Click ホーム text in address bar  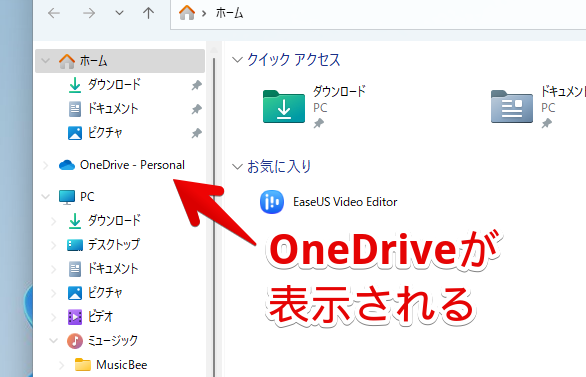pos(229,13)
